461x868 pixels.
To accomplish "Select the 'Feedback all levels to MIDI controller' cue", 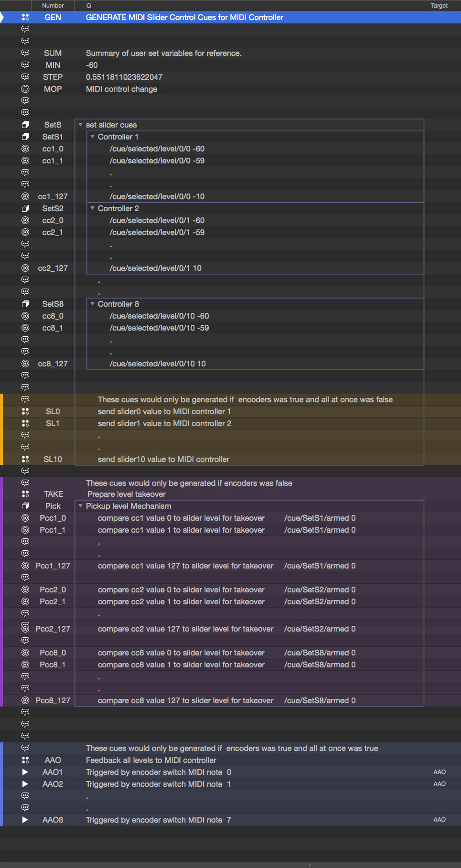I will pyautogui.click(x=151, y=760).
